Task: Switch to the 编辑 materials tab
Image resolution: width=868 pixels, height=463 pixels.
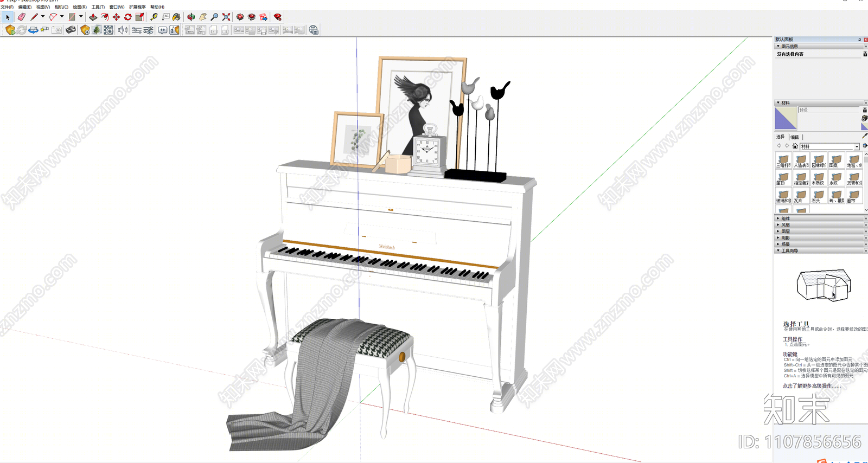Action: (795, 137)
